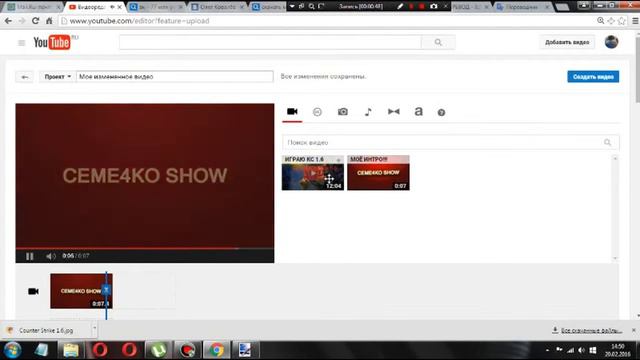640x360 pixels.
Task: Bookmark the page with star icon
Action: pyautogui.click(x=622, y=21)
